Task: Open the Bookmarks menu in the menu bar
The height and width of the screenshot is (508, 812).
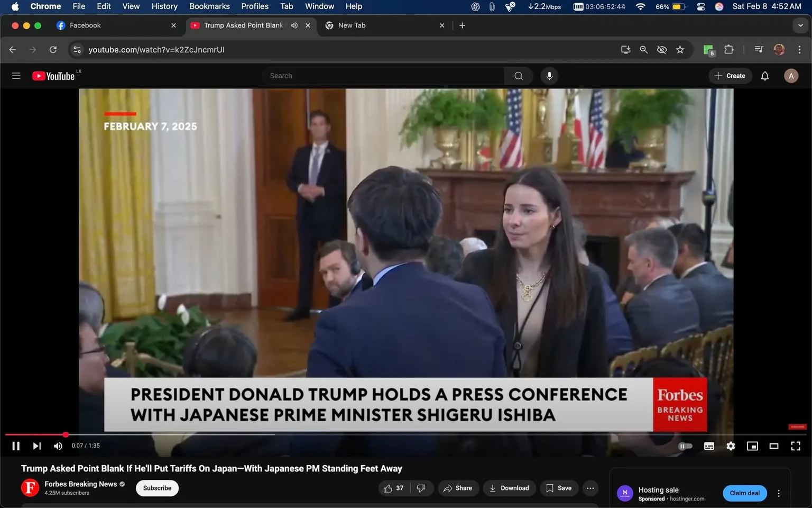Action: 209,6
